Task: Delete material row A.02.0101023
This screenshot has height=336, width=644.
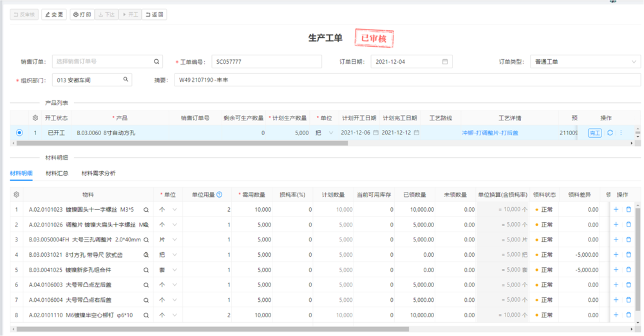Action: click(x=629, y=209)
